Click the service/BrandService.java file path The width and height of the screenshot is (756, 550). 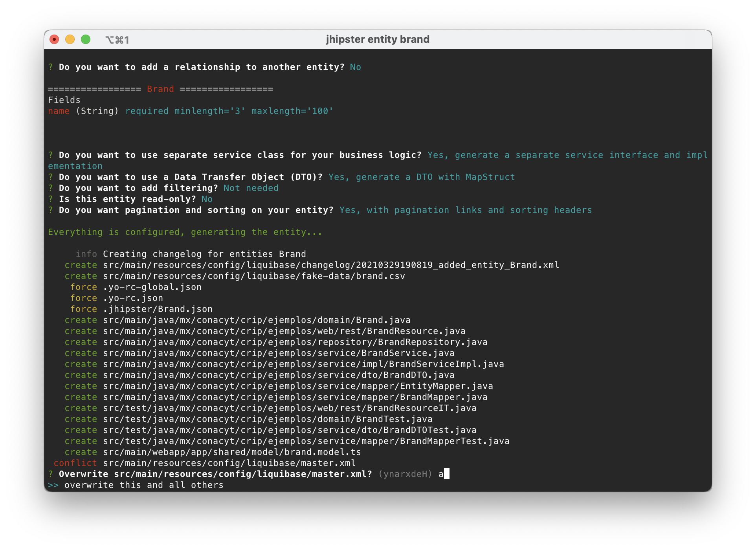point(279,353)
